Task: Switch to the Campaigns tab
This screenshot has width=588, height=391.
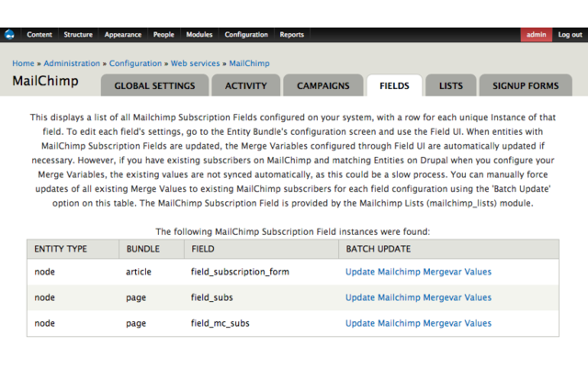Action: point(323,85)
